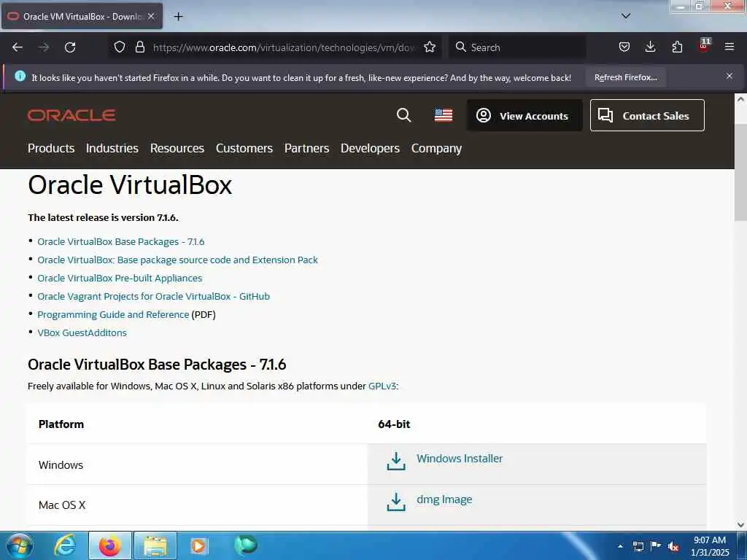Screen dimensions: 747x560
Task: Click the Contact Sales button
Action: pyautogui.click(x=647, y=115)
